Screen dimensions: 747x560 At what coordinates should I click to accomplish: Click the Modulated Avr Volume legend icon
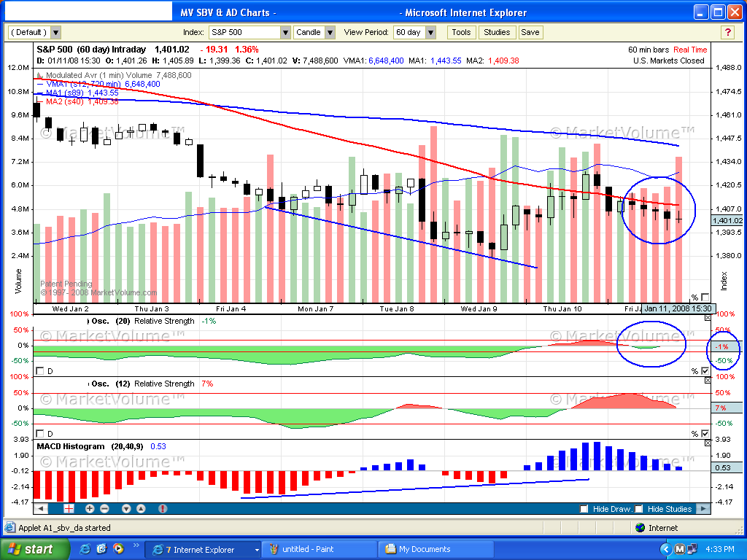[x=40, y=75]
